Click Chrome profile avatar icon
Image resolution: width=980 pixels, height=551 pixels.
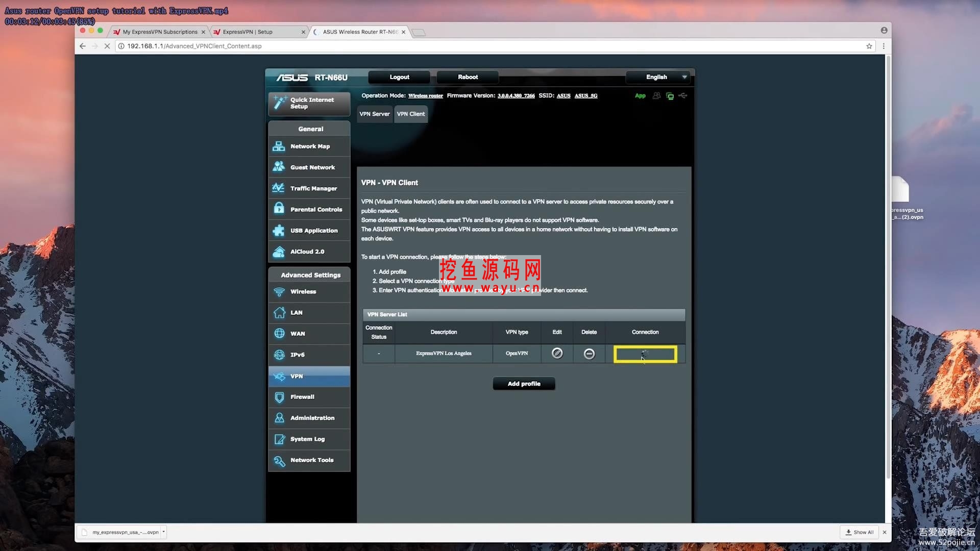(884, 31)
